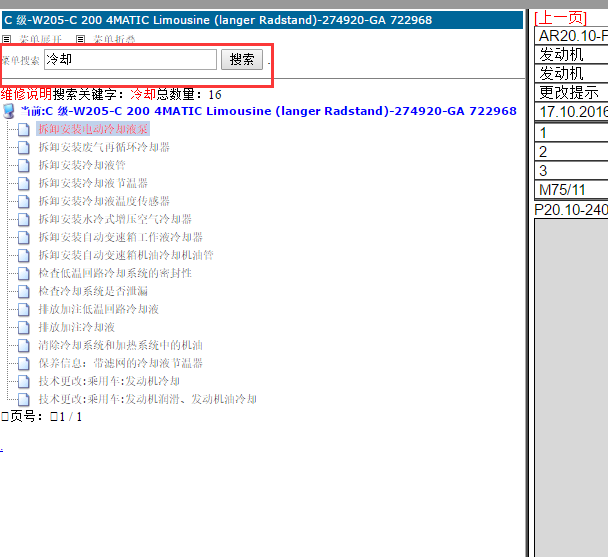This screenshot has height=557, width=608.
Task: Click the 菜单折叠 list icon
Action: [x=80, y=39]
